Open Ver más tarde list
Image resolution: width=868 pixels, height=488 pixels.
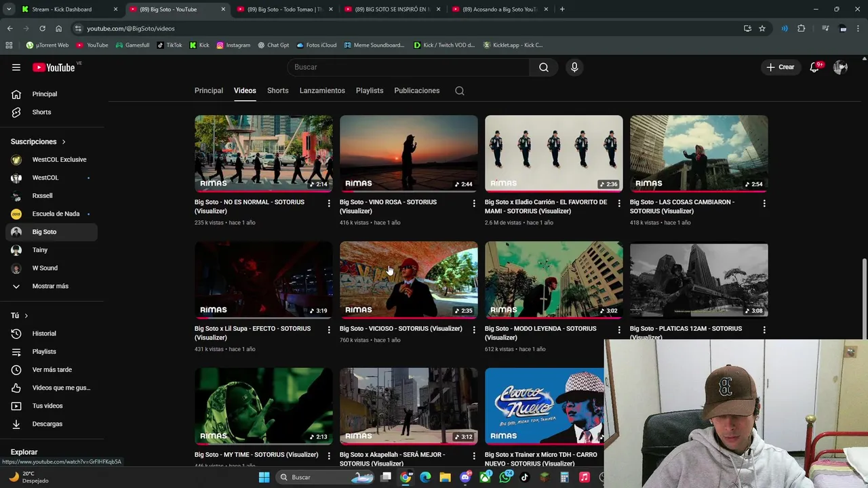coord(52,370)
